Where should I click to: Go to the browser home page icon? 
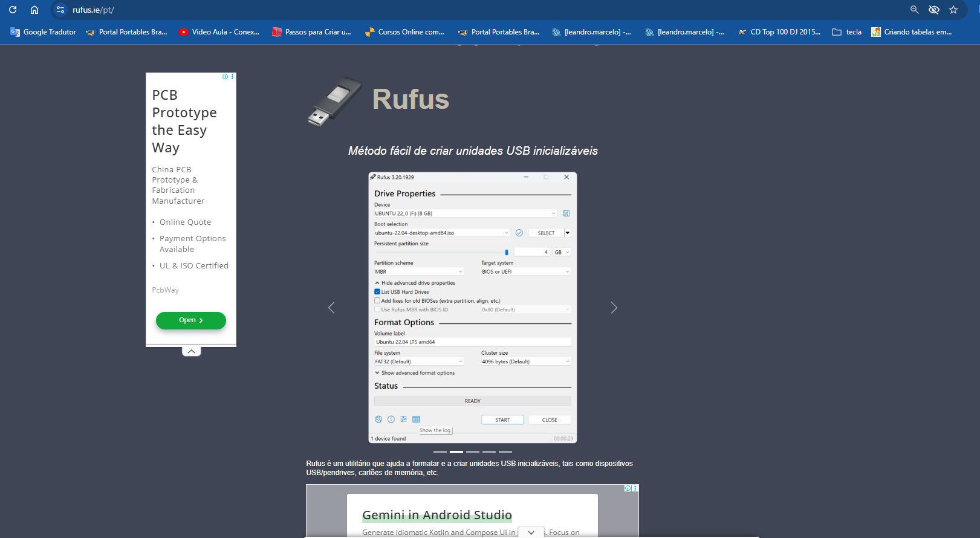(x=34, y=10)
